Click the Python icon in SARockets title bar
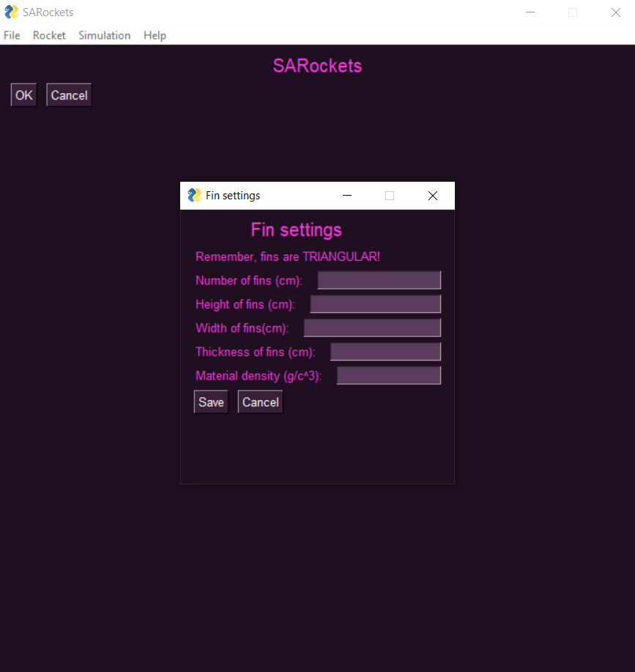This screenshot has width=635, height=672. tap(10, 12)
